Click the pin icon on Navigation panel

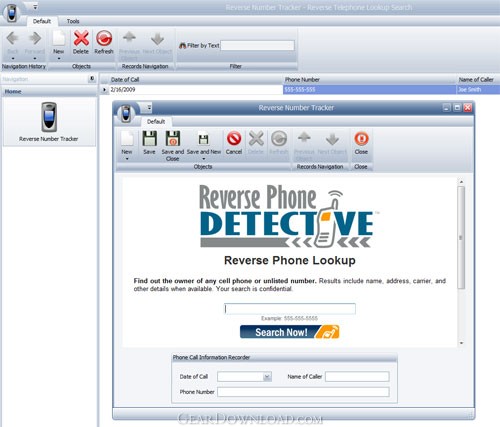click(92, 79)
